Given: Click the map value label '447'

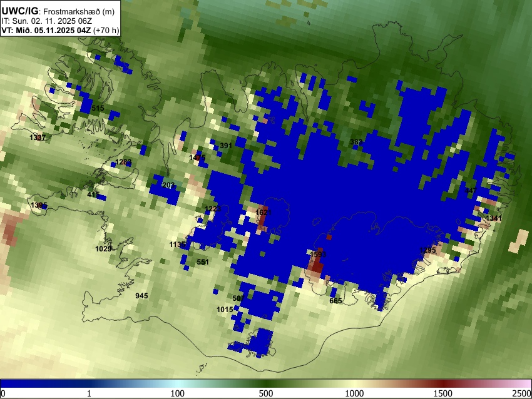Looking at the screenshot, I should point(471,191).
